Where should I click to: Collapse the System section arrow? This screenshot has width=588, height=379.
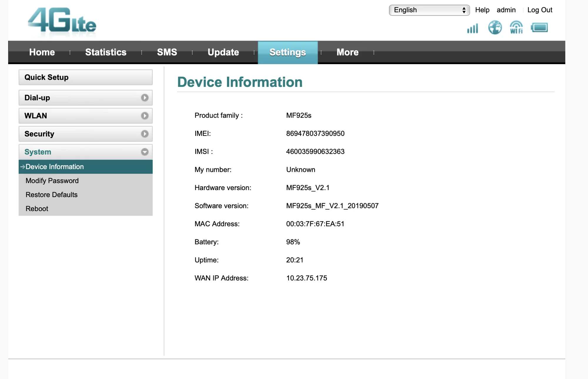tap(144, 152)
